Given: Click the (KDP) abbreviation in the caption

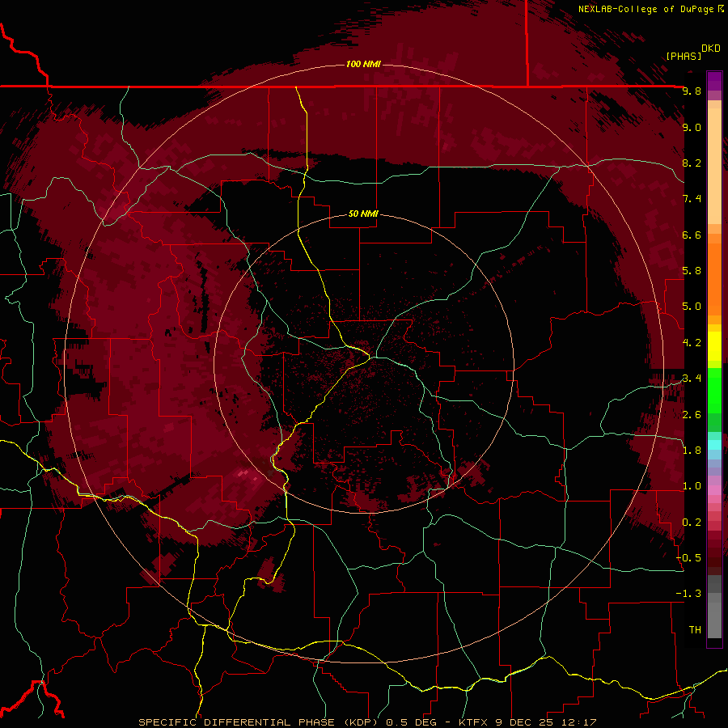Looking at the screenshot, I should click(360, 722).
